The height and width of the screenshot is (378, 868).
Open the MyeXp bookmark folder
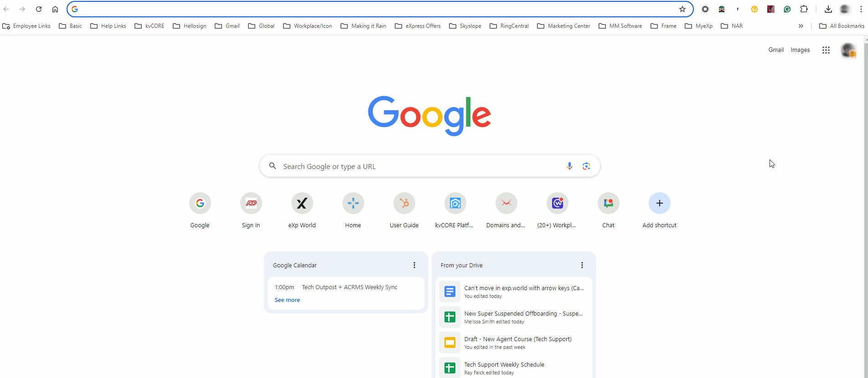[x=699, y=26]
